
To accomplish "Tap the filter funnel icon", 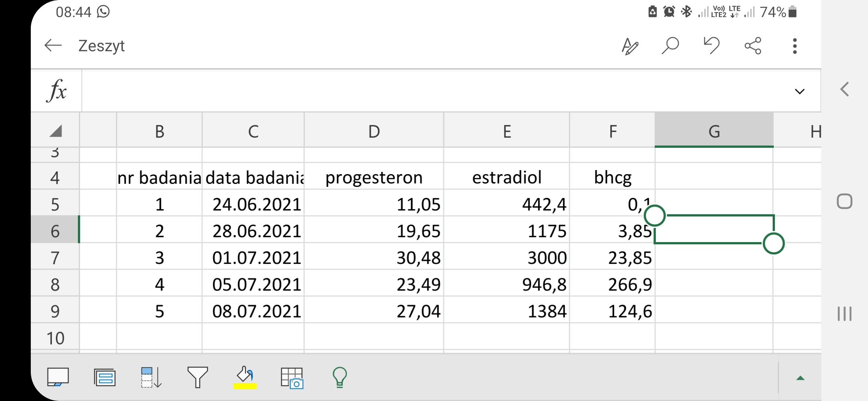I will coord(197,378).
